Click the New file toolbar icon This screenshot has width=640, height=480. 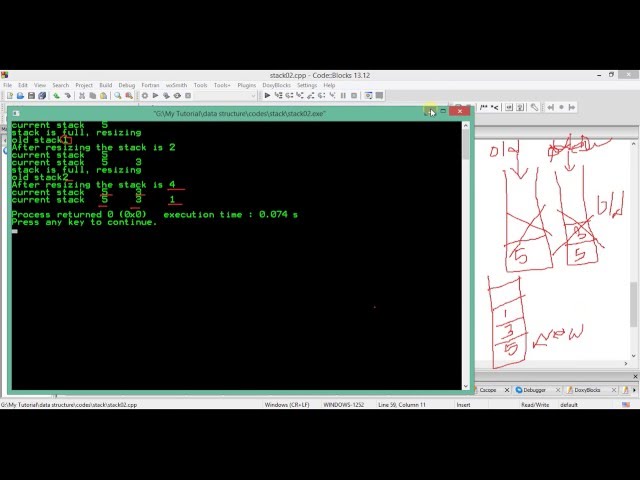(9, 96)
